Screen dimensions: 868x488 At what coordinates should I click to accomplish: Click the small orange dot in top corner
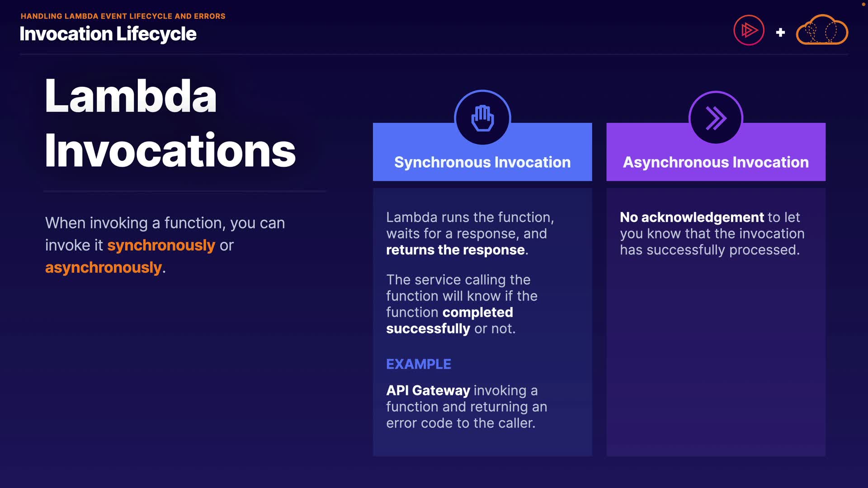(863, 5)
